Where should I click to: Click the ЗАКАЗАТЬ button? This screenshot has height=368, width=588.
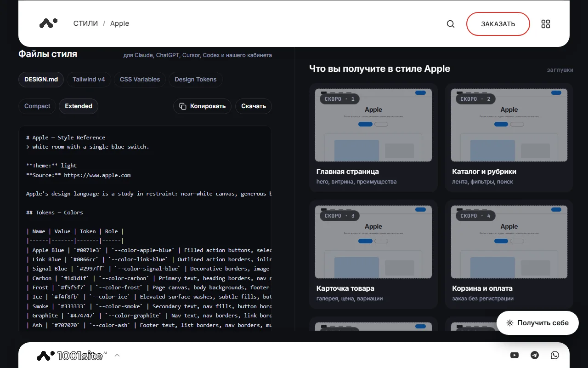498,24
